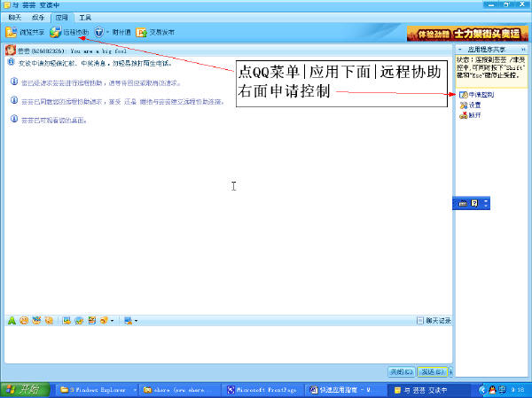The width and height of the screenshot is (532, 398).
Task: Open the 聊天 tab in QQ menu
Action: (14, 18)
